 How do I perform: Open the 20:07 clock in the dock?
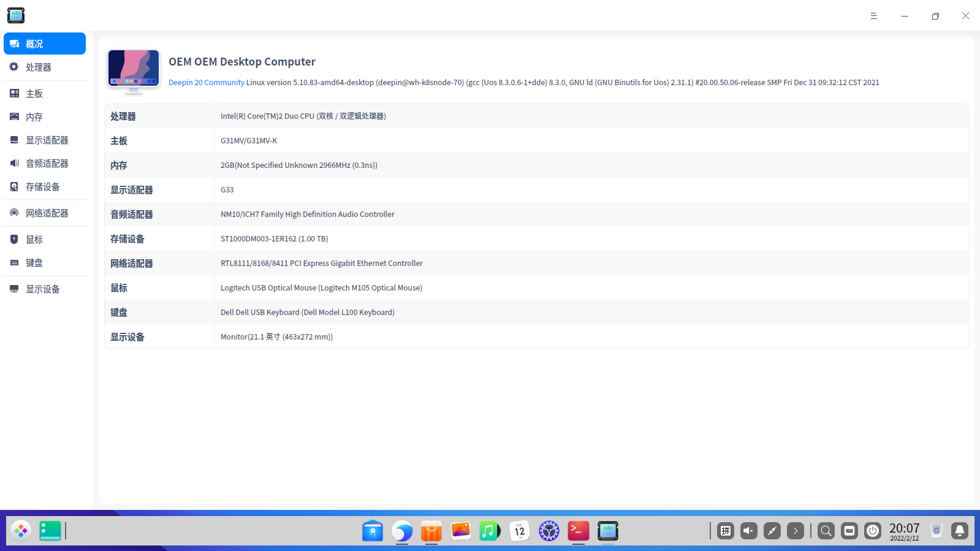[905, 531]
